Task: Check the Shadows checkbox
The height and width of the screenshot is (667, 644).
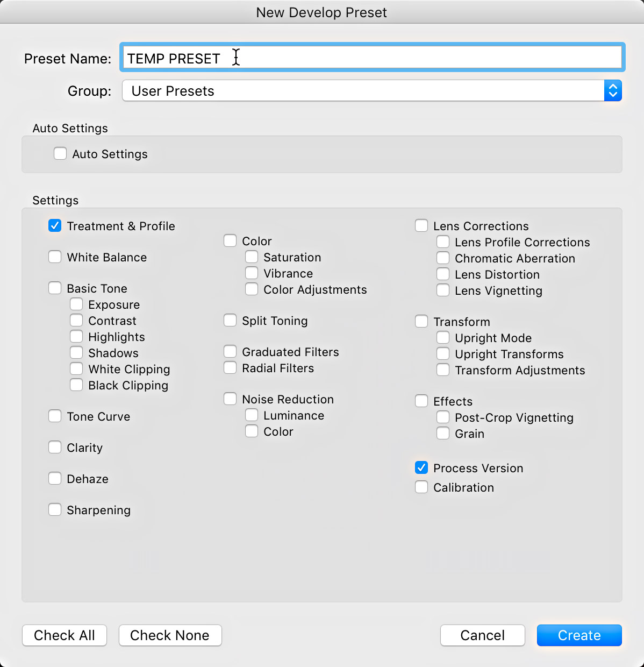Action: [76, 352]
